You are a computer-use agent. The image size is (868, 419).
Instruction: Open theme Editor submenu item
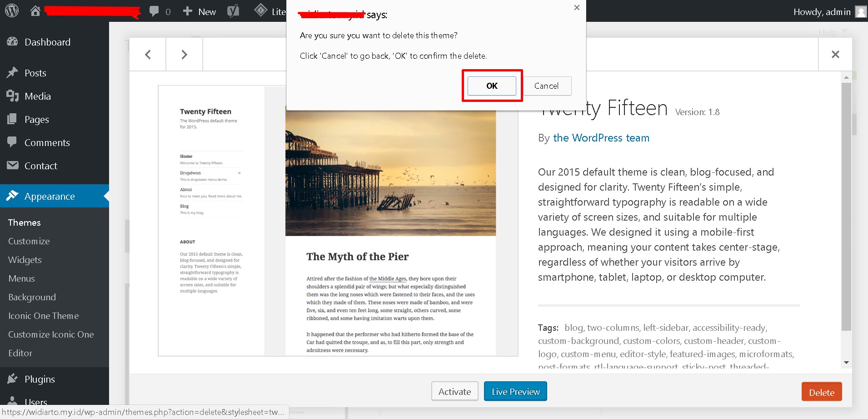[x=20, y=353]
